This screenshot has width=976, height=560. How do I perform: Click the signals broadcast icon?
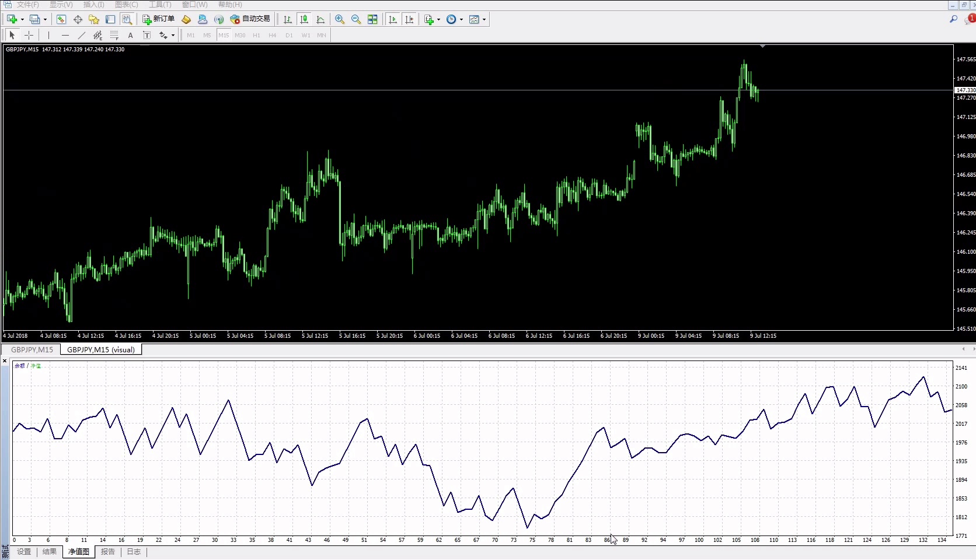[x=219, y=19]
